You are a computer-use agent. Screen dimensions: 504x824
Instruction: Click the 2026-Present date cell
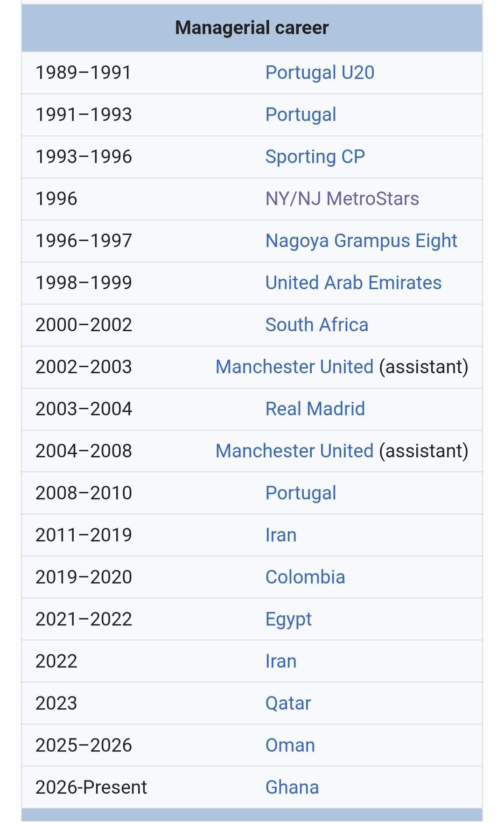point(91,788)
